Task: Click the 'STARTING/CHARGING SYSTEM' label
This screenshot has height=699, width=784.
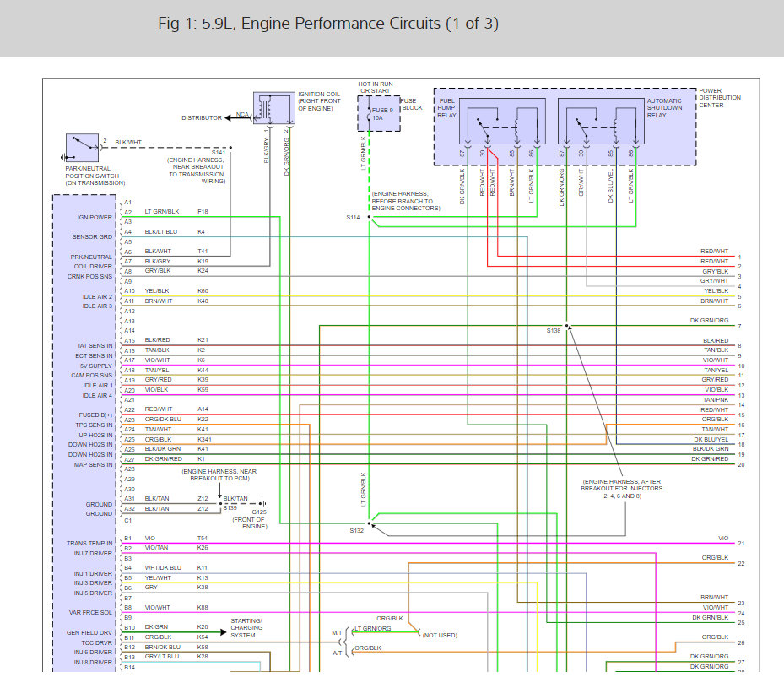Action: [x=246, y=628]
